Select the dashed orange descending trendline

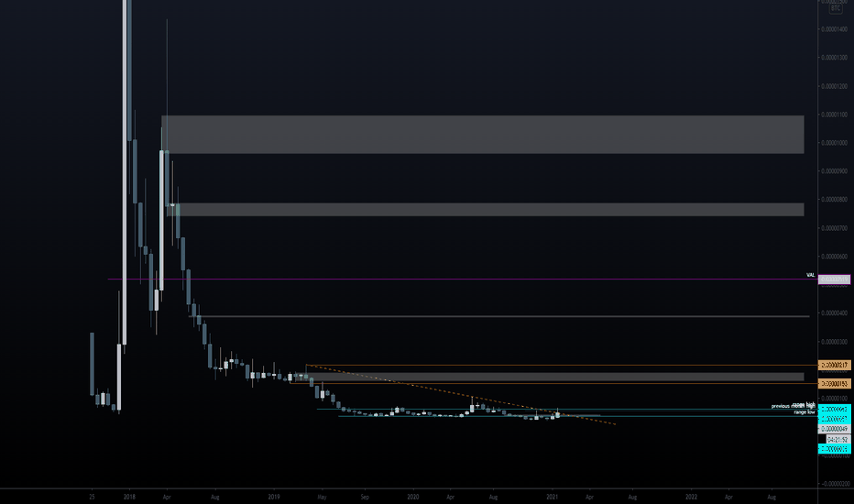pos(461,394)
